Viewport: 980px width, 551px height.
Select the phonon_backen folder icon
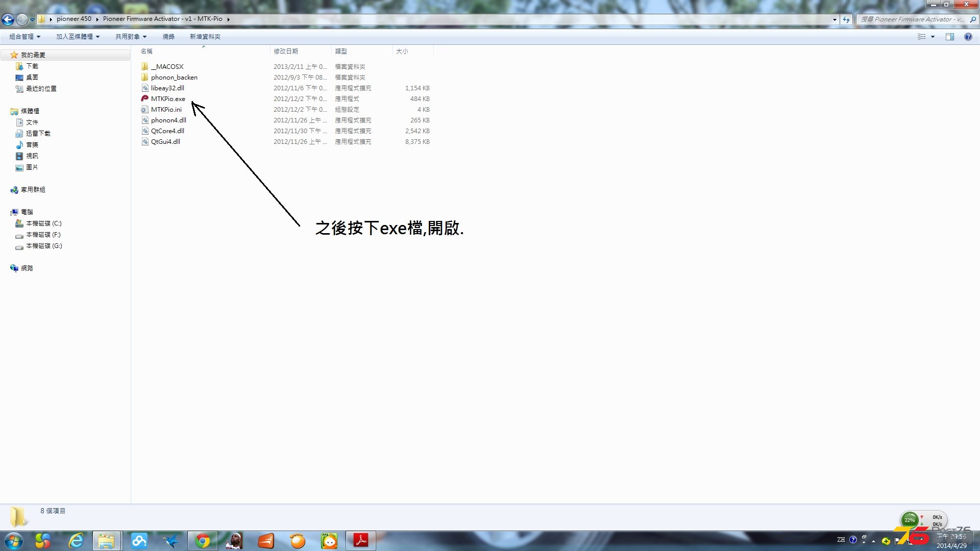pos(145,78)
